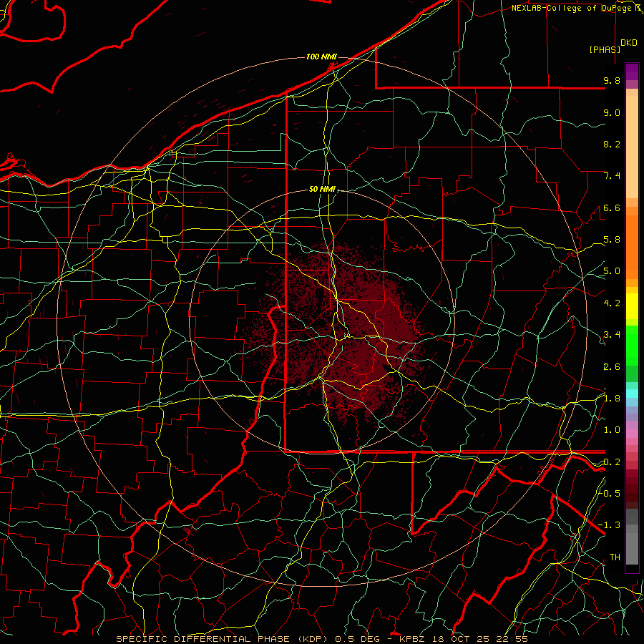644x644 pixels.
Task: Pick the bright orange segment of the color bar
Action: [x=632, y=248]
